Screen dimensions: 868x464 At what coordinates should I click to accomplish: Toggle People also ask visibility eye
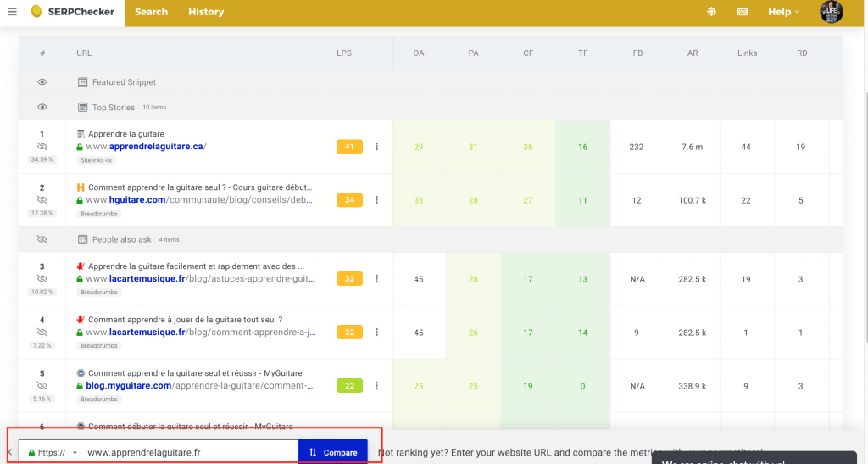[42, 239]
